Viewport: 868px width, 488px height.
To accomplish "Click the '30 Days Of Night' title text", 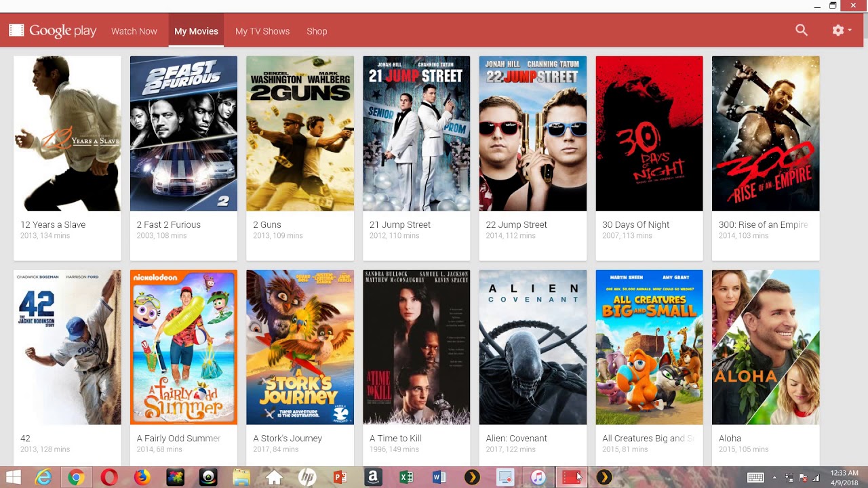I will [636, 224].
